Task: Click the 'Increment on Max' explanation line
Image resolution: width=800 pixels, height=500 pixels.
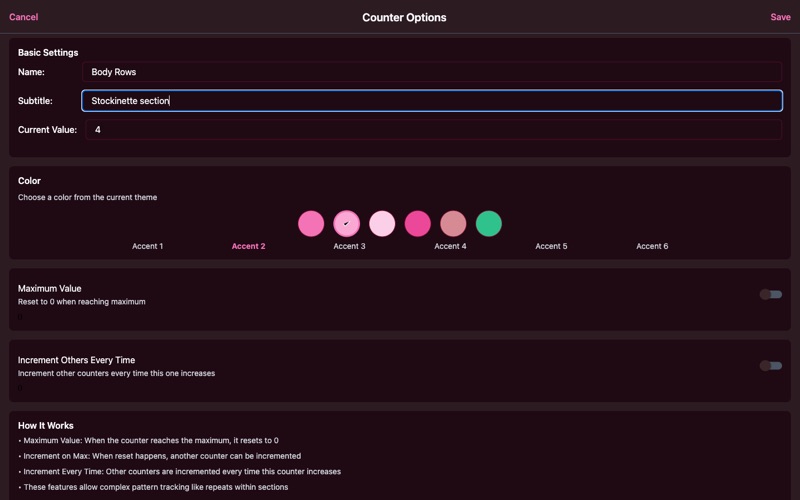Action: tap(160, 456)
